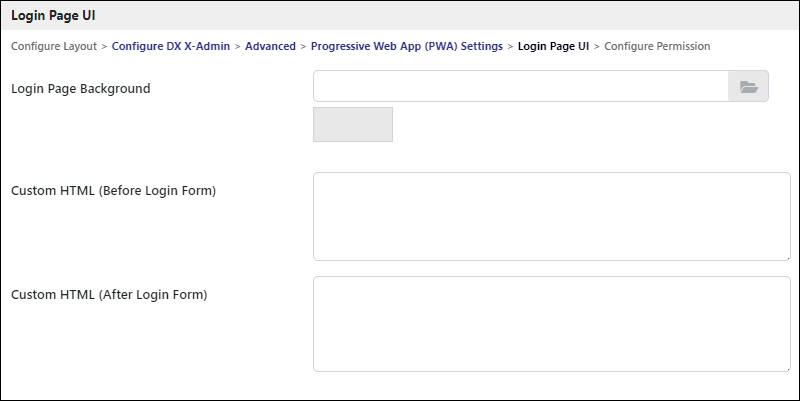The height and width of the screenshot is (401, 800).
Task: Click the arrow separator before Configure Permission
Action: pyautogui.click(x=596, y=46)
